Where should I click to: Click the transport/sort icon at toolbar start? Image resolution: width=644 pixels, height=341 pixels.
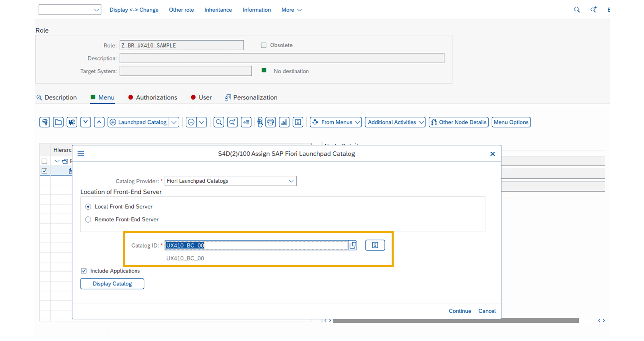45,122
